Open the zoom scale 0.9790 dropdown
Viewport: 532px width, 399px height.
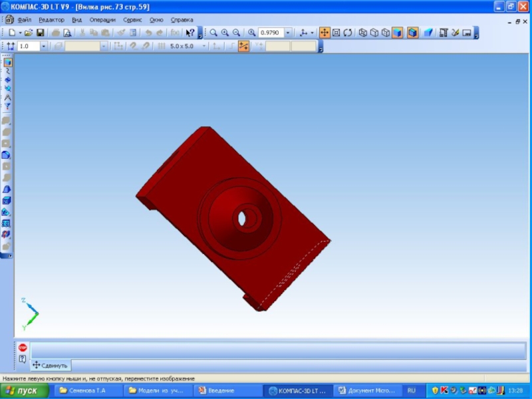click(289, 33)
